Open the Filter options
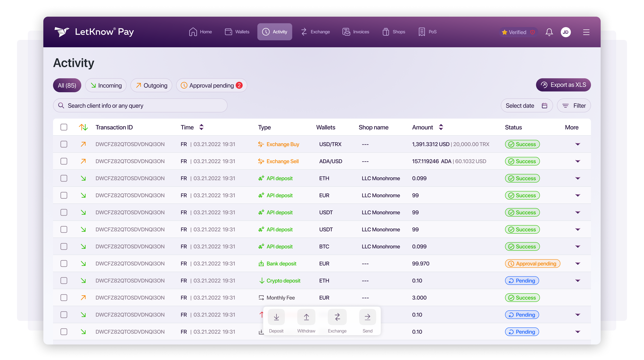Screen dimensions: 644x360 pyautogui.click(x=574, y=105)
